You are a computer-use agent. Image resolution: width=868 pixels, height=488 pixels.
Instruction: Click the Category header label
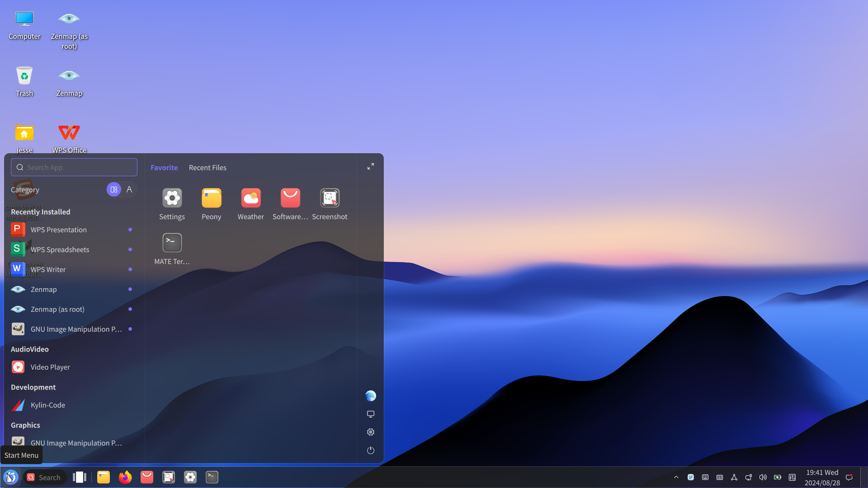coord(25,190)
